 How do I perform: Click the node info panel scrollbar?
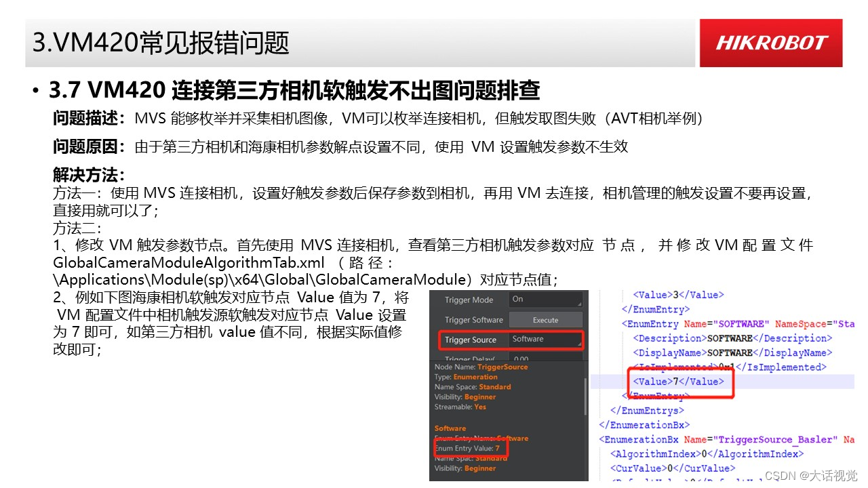[587, 396]
